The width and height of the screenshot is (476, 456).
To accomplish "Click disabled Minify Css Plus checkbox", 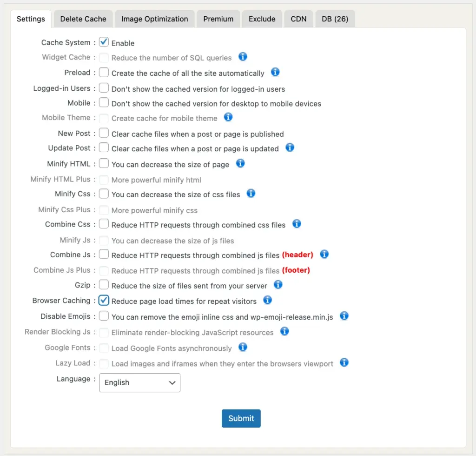I will click(104, 210).
